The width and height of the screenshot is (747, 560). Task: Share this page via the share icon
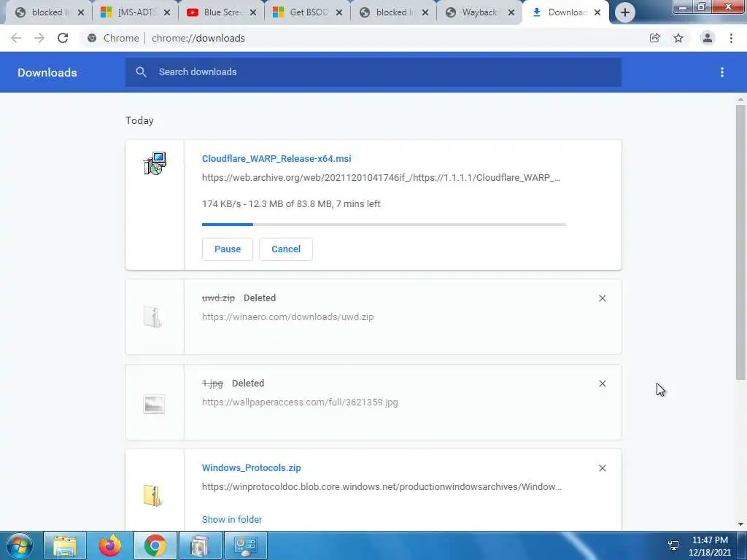point(655,38)
